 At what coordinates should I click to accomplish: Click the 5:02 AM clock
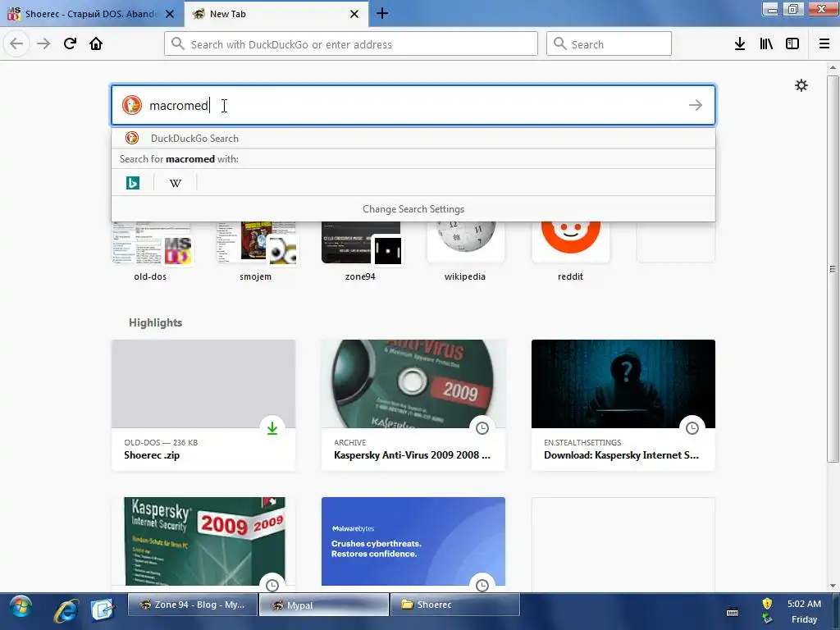pos(804,604)
